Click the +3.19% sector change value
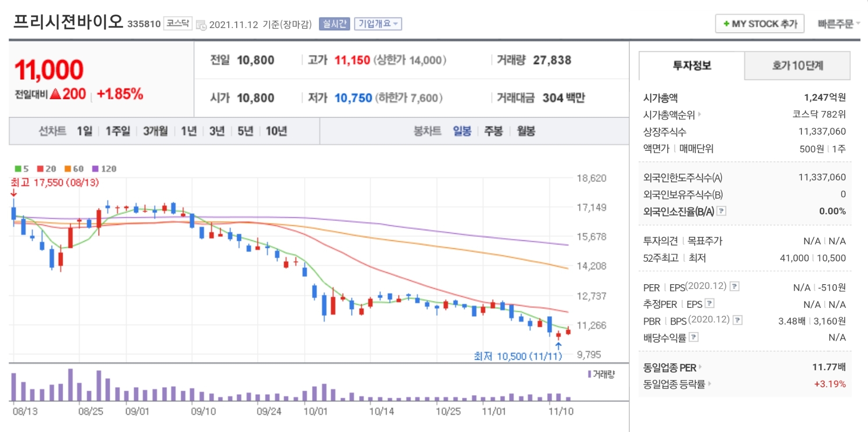The image size is (868, 432). point(830,384)
